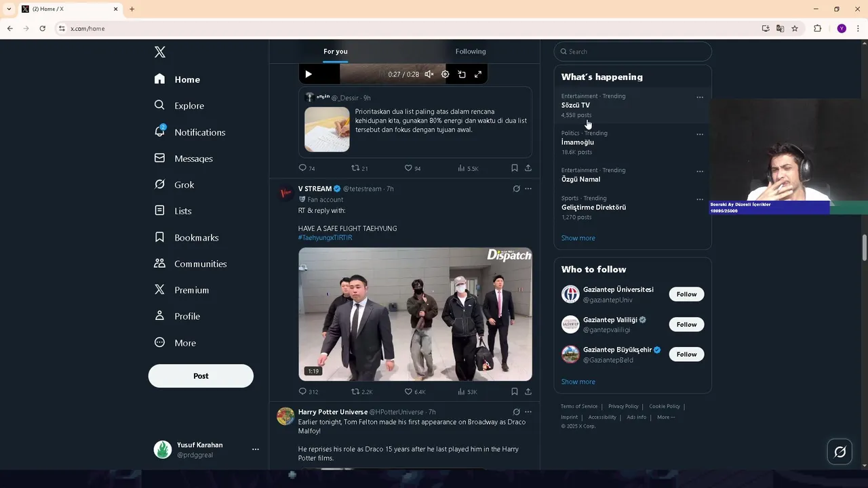Open Terms of Service link

point(579,407)
